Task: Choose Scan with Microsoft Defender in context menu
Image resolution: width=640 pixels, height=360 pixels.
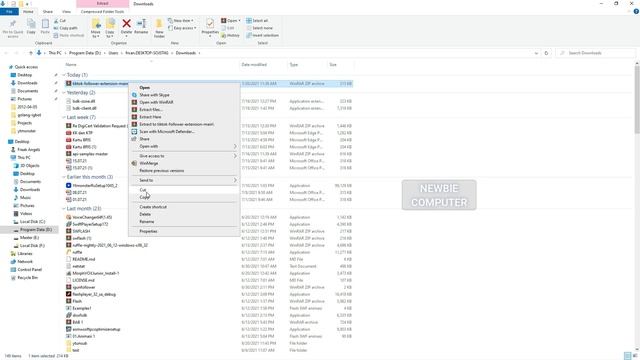Action: point(167,132)
